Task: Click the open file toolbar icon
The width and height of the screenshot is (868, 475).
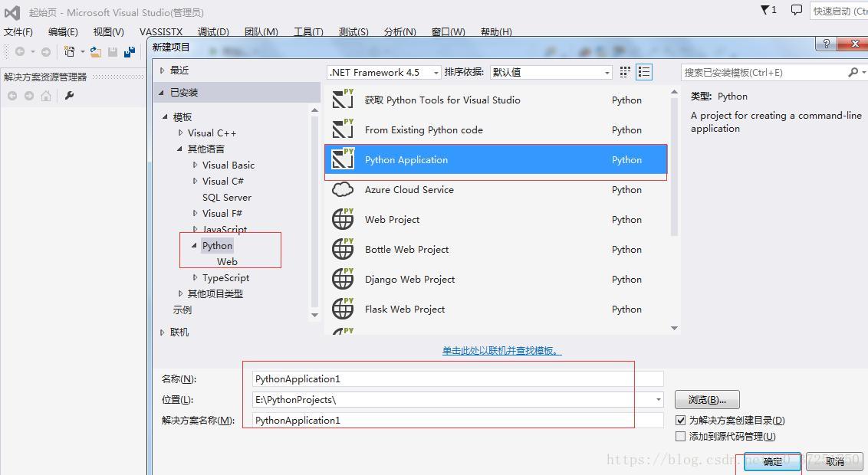Action: pos(96,52)
